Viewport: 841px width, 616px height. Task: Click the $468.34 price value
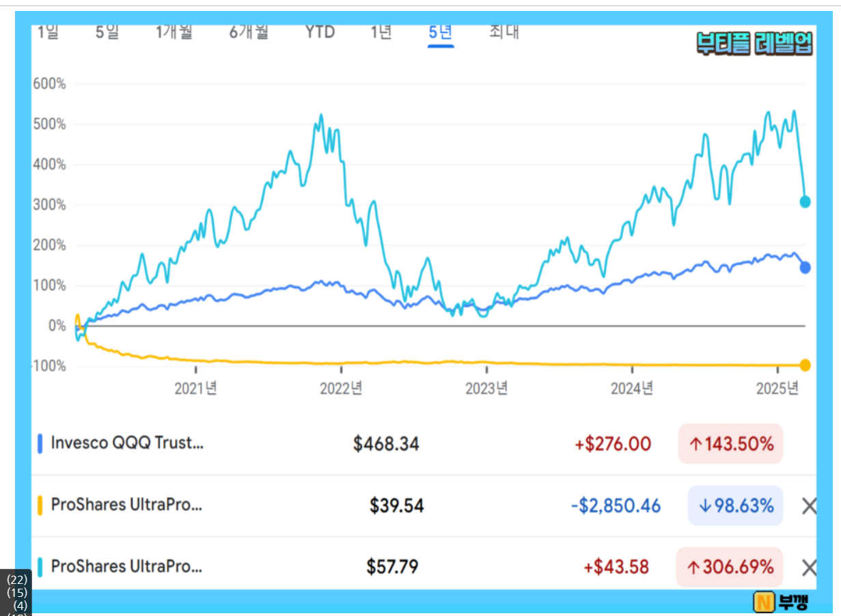[x=386, y=445]
